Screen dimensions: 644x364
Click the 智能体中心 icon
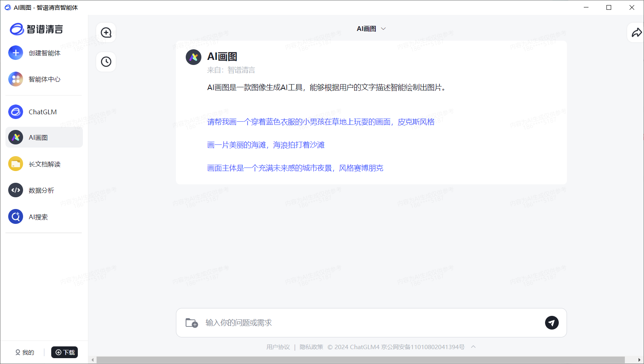click(x=16, y=79)
